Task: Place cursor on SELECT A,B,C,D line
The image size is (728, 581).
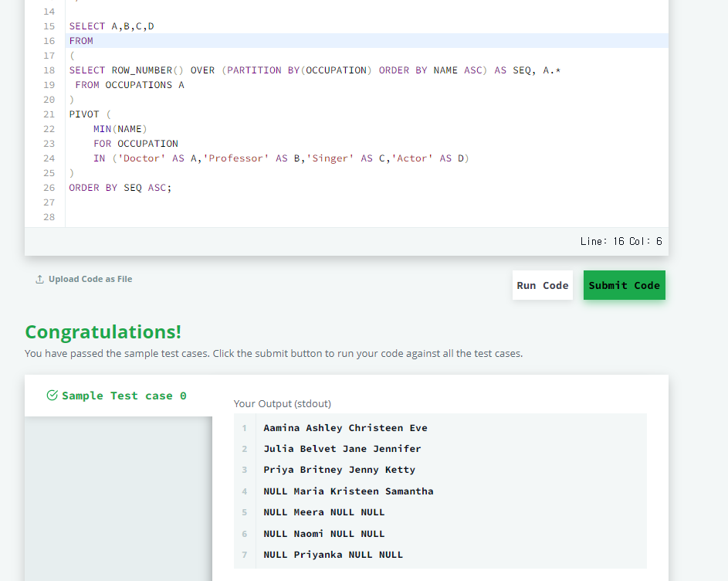Action: [111, 26]
